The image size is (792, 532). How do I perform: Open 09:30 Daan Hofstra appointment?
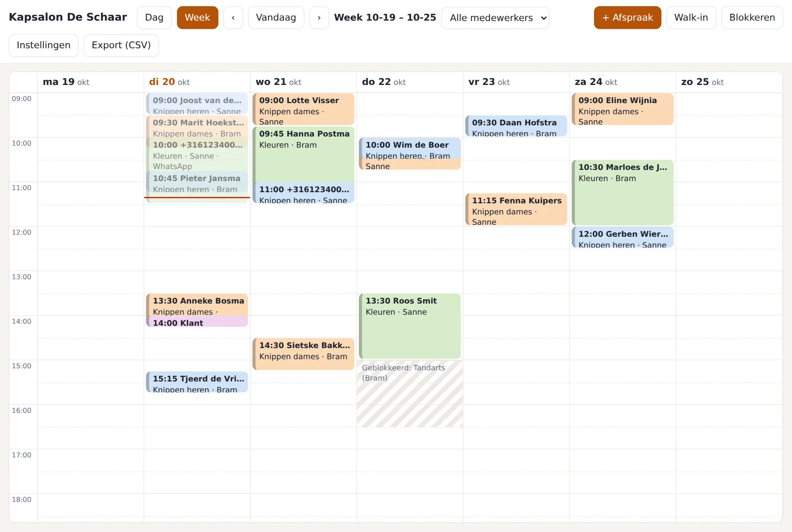tap(516, 126)
